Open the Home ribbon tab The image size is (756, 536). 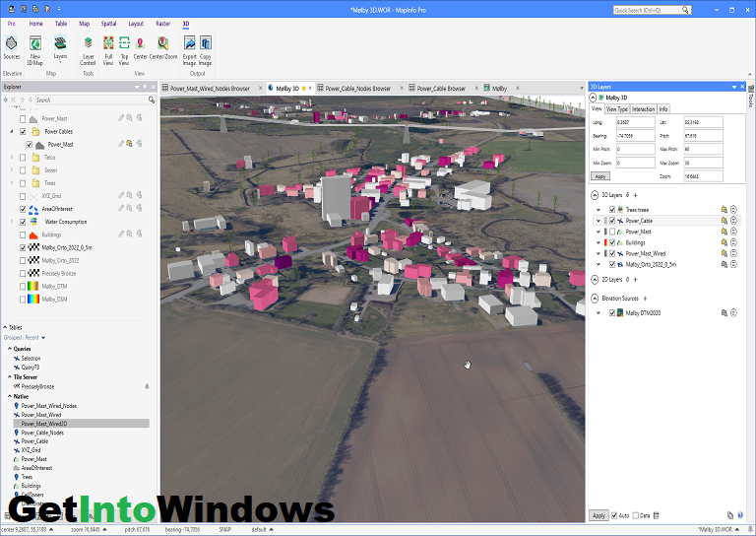click(x=36, y=24)
